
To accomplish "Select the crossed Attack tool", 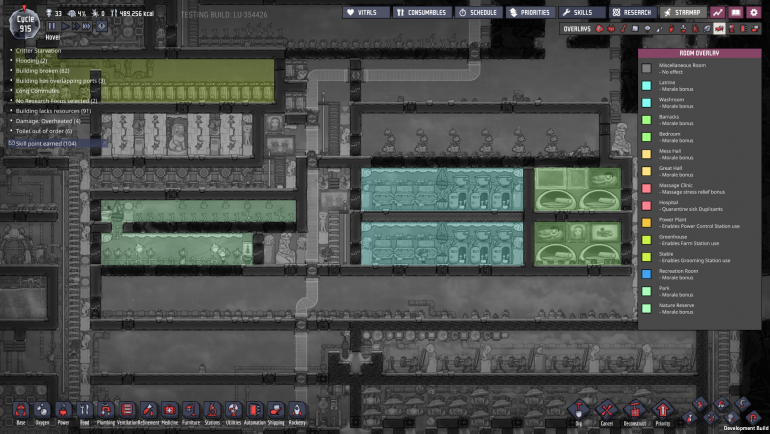I will [711, 418].
